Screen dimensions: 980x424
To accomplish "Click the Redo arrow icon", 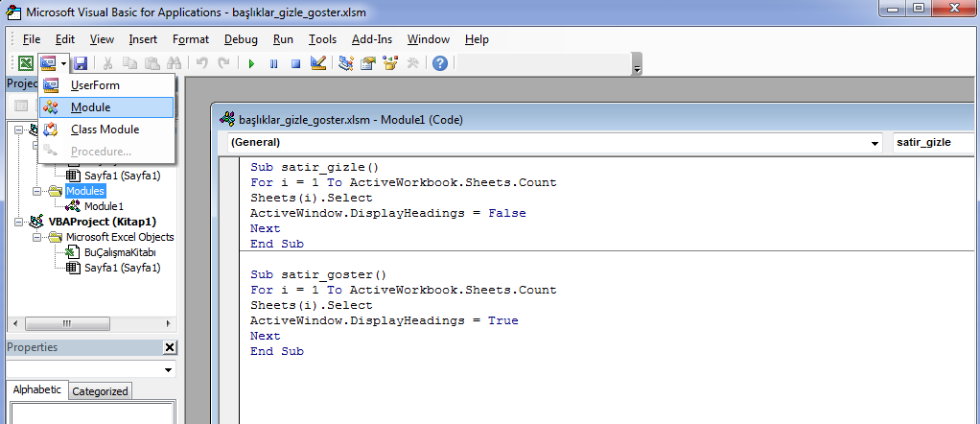I will [223, 63].
